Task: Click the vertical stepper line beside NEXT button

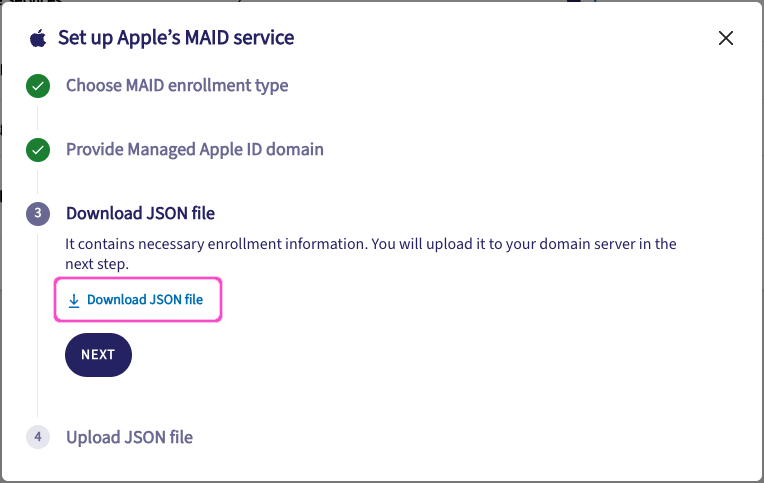Action: (x=38, y=355)
